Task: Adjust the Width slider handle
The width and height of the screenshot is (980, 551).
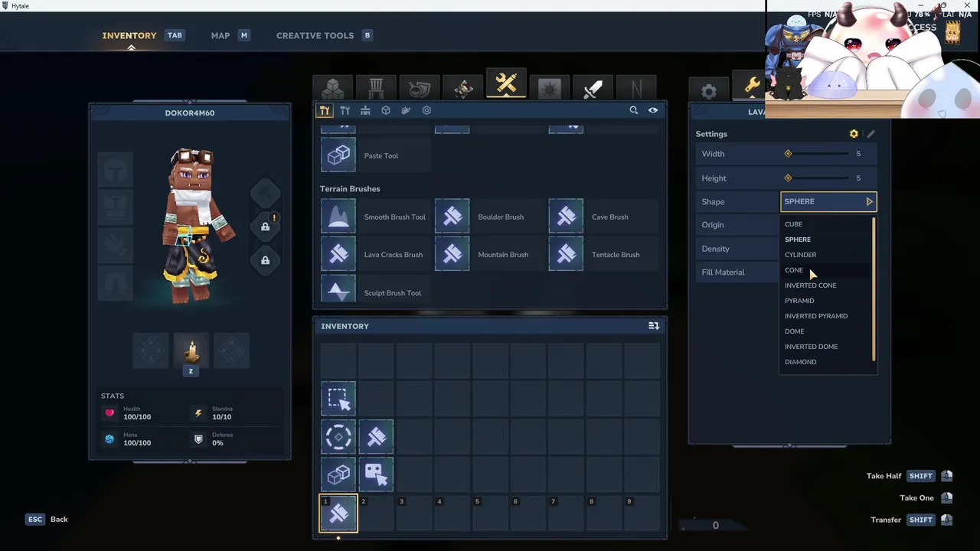Action: tap(788, 154)
